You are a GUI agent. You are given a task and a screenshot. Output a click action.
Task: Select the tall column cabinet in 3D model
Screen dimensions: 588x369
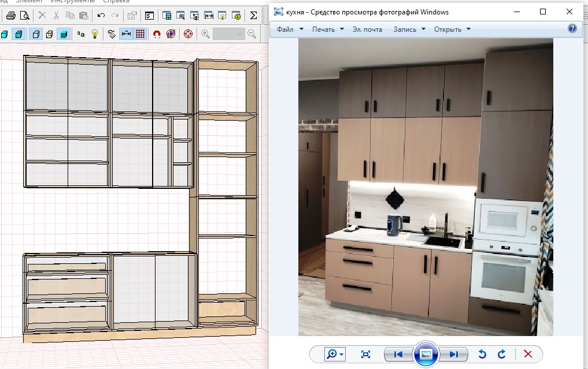pos(227,193)
